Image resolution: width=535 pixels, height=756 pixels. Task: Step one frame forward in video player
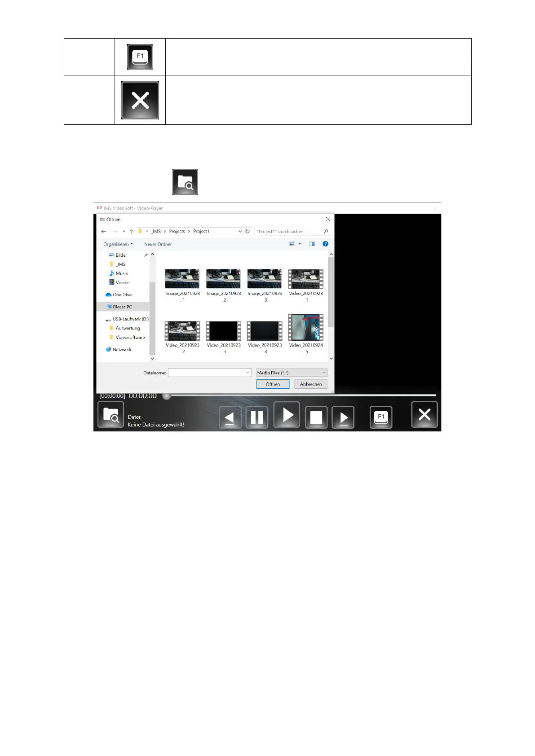coord(343,418)
